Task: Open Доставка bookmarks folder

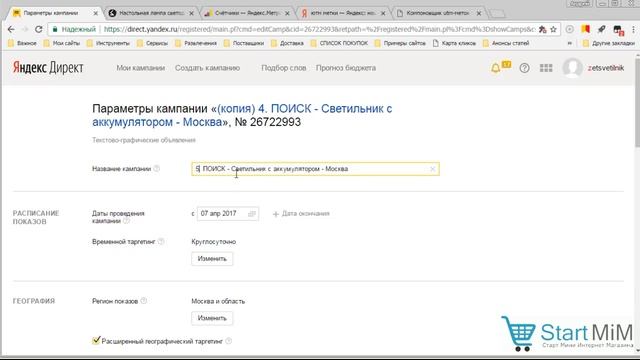Action: click(x=287, y=43)
